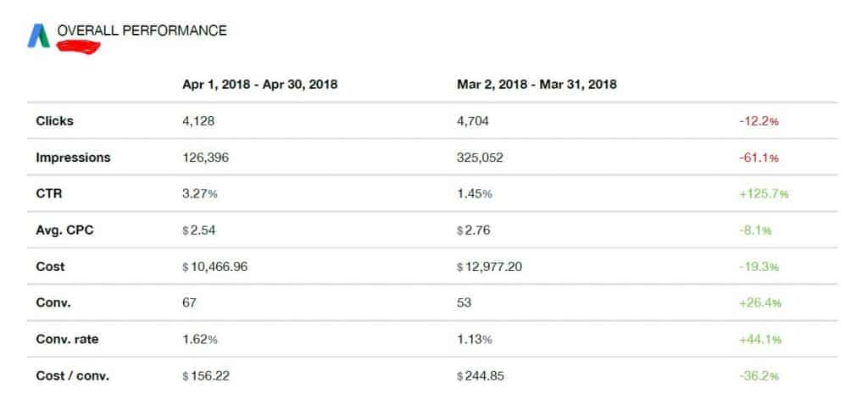Click the CTR row label
This screenshot has height=416, width=868.
click(x=48, y=194)
